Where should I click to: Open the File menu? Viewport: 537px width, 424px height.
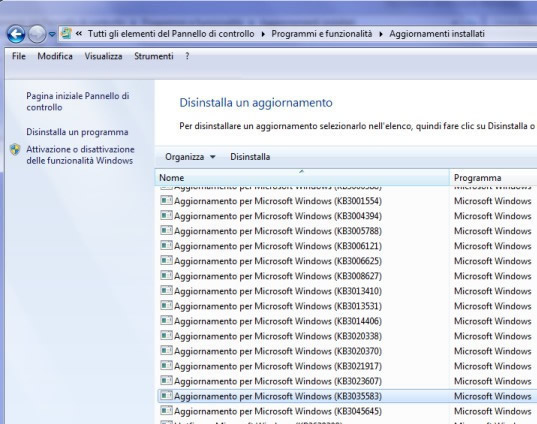tap(18, 56)
